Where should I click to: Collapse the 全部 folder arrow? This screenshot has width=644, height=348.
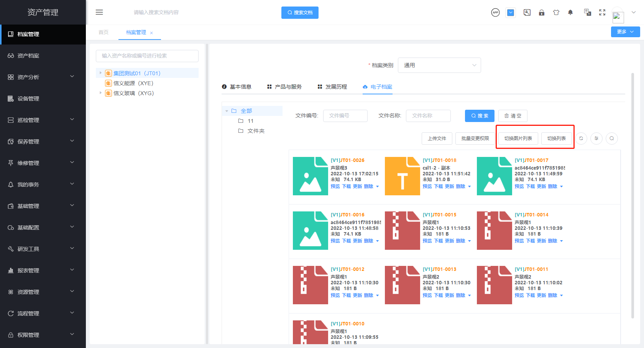[227, 111]
